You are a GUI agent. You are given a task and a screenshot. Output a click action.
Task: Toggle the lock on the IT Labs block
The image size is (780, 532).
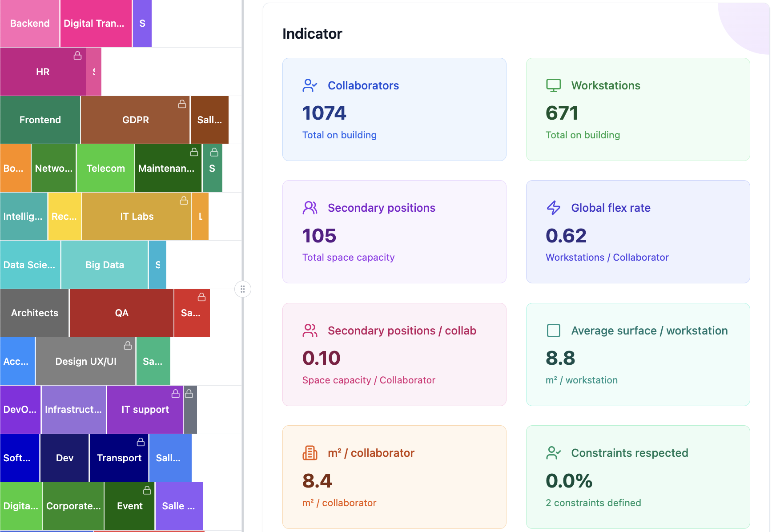point(184,201)
